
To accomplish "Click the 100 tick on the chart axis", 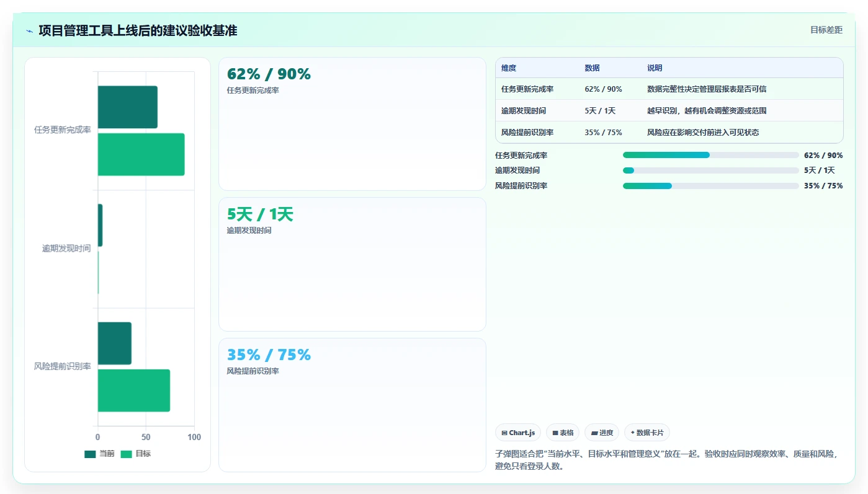I will 194,438.
